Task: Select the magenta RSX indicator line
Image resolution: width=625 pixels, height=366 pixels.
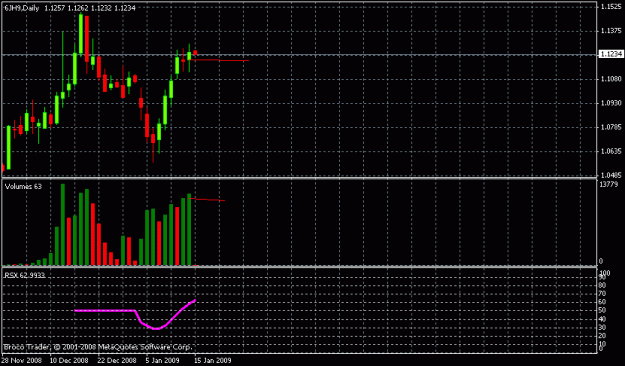Action: [x=135, y=314]
